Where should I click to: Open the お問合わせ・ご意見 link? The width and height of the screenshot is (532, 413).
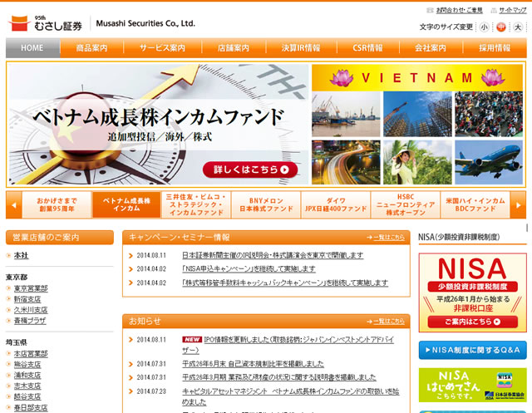tap(459, 10)
